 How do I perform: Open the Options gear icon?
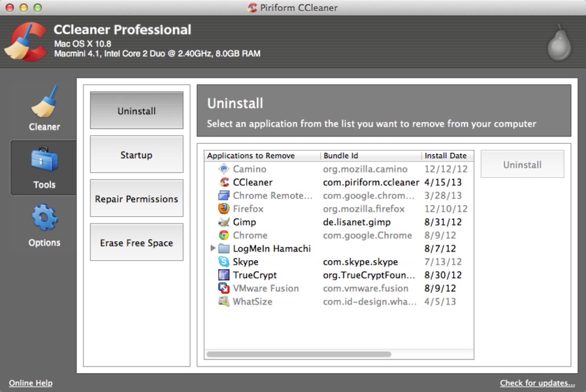44,218
